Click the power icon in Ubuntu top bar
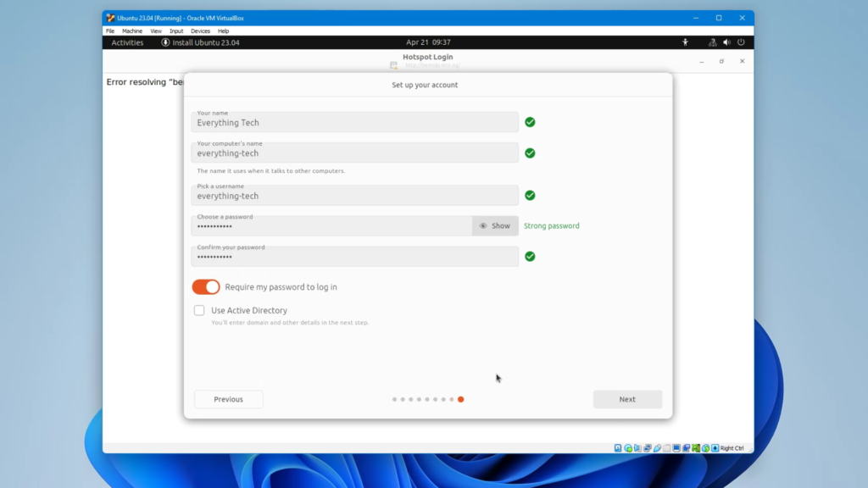 click(x=741, y=42)
